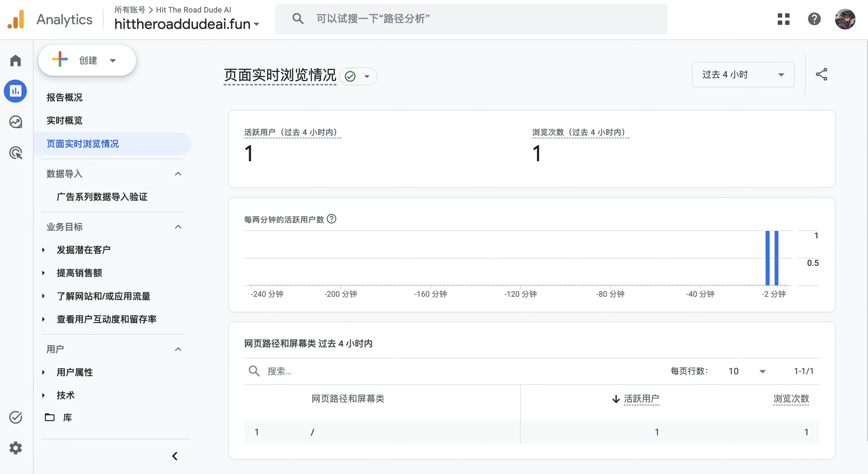This screenshot has width=868, height=474.
Task: Open Google apps grid icon
Action: tap(783, 19)
